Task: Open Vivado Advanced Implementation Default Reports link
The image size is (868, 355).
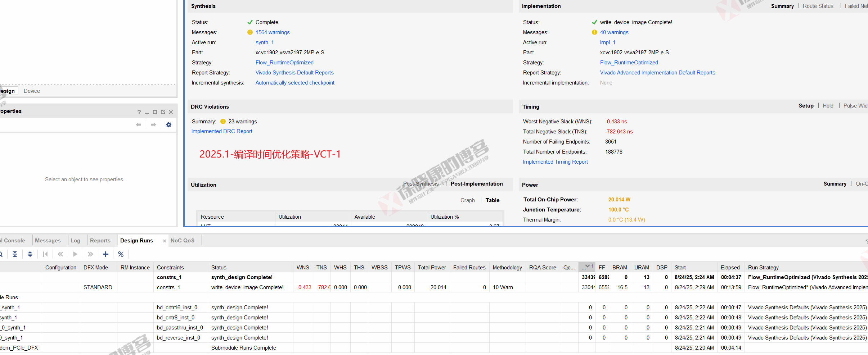Action: pyautogui.click(x=657, y=73)
